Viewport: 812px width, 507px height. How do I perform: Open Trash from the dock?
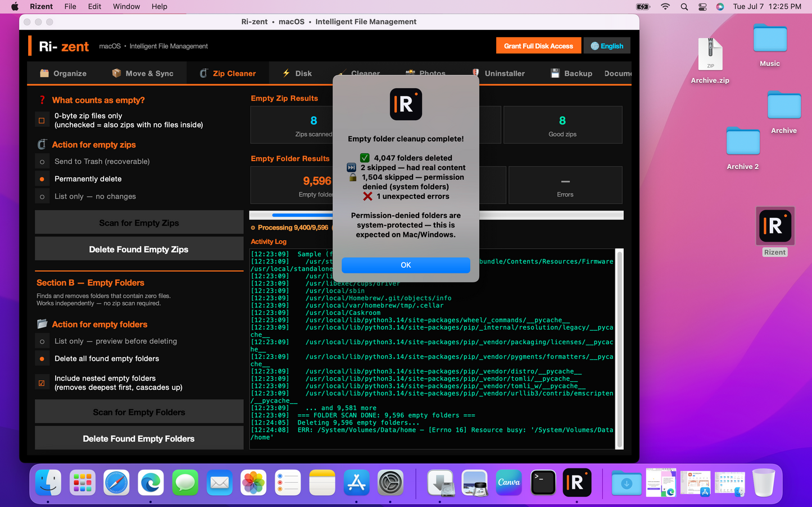tap(764, 482)
